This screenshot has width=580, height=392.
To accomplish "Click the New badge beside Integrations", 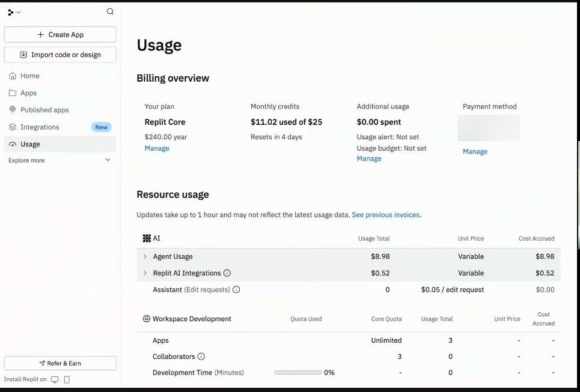I will point(102,127).
